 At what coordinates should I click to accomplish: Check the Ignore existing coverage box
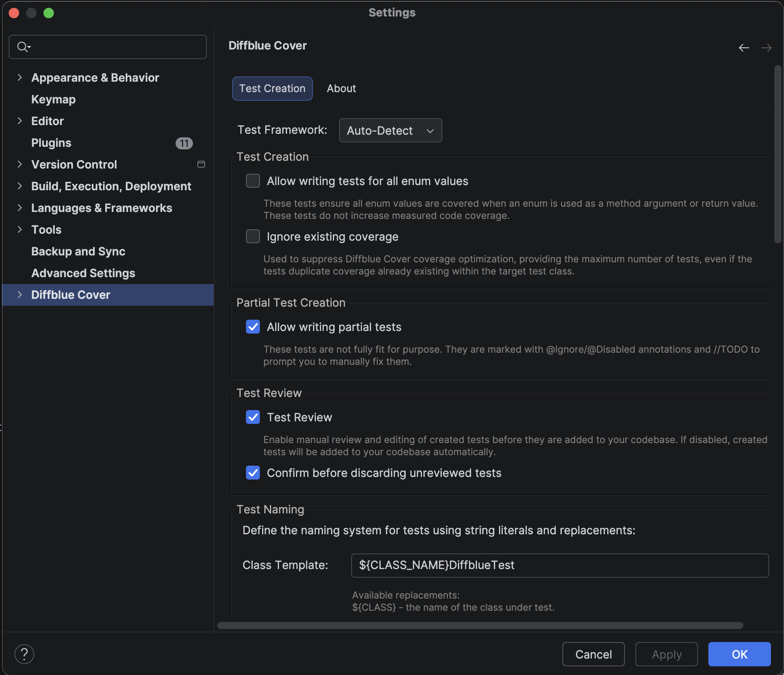pyautogui.click(x=253, y=236)
